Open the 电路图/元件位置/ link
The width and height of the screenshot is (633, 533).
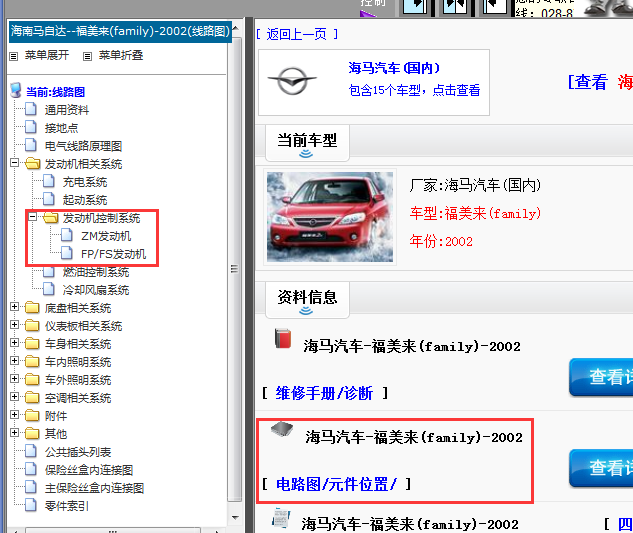click(336, 484)
